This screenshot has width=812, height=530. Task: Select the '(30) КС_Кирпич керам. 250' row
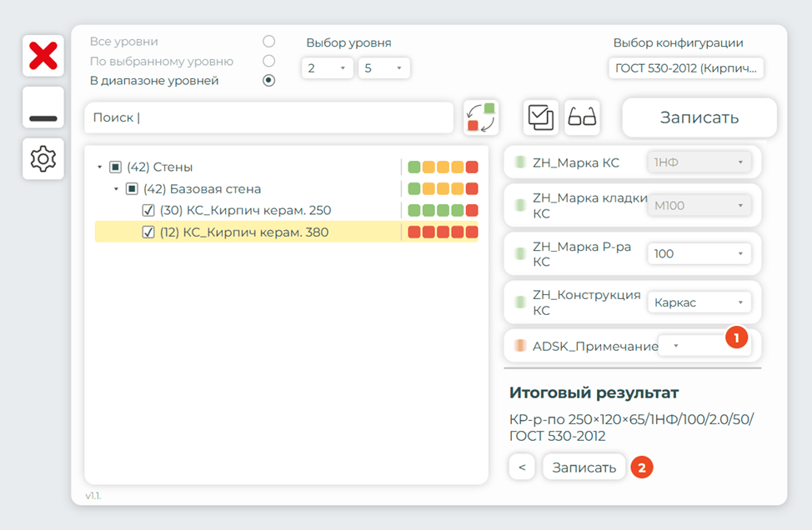pos(287,210)
